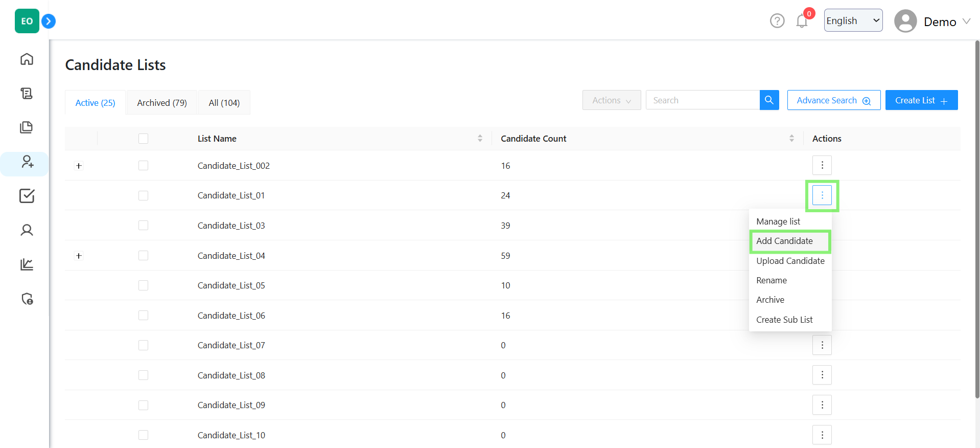Switch to the Archived (79) tab
980x448 pixels.
(162, 103)
